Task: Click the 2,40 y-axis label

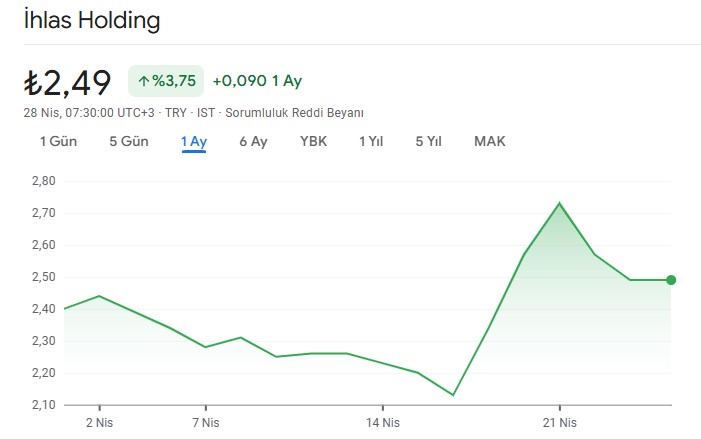Action: click(44, 309)
